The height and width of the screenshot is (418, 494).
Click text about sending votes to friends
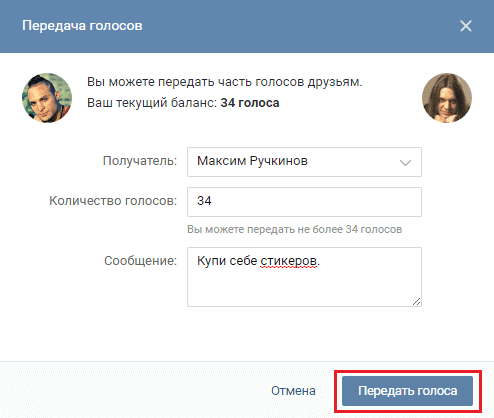pyautogui.click(x=225, y=82)
